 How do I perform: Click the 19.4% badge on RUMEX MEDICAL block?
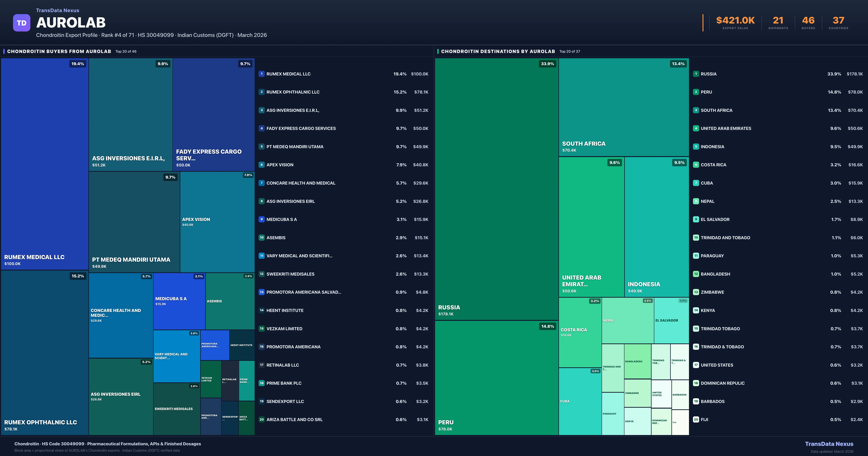(x=78, y=64)
